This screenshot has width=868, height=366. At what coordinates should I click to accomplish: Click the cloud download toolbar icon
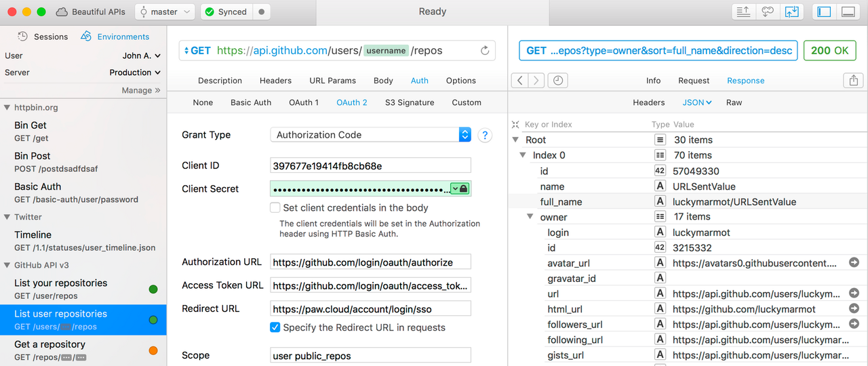[768, 12]
